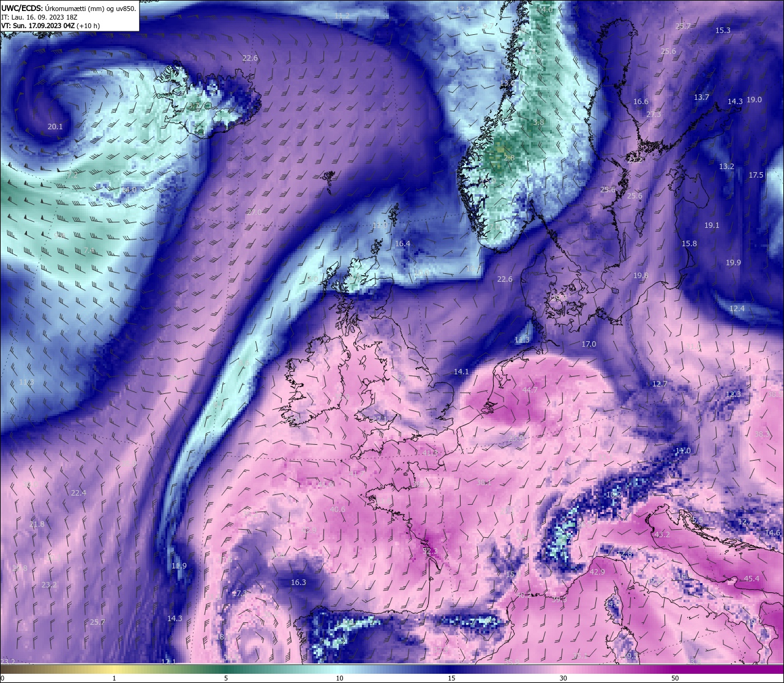Click the '45.4' value on the map
Image resolution: width=784 pixels, height=683 pixels.
coord(751,579)
